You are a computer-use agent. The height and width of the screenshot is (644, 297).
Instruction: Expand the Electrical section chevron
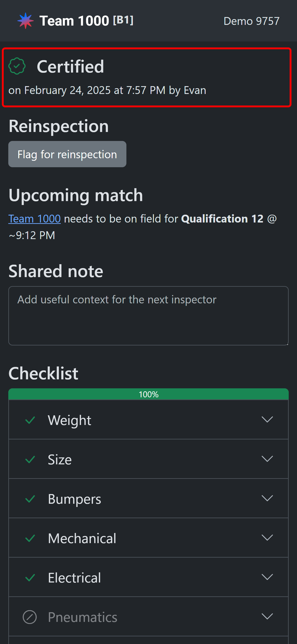point(267,577)
